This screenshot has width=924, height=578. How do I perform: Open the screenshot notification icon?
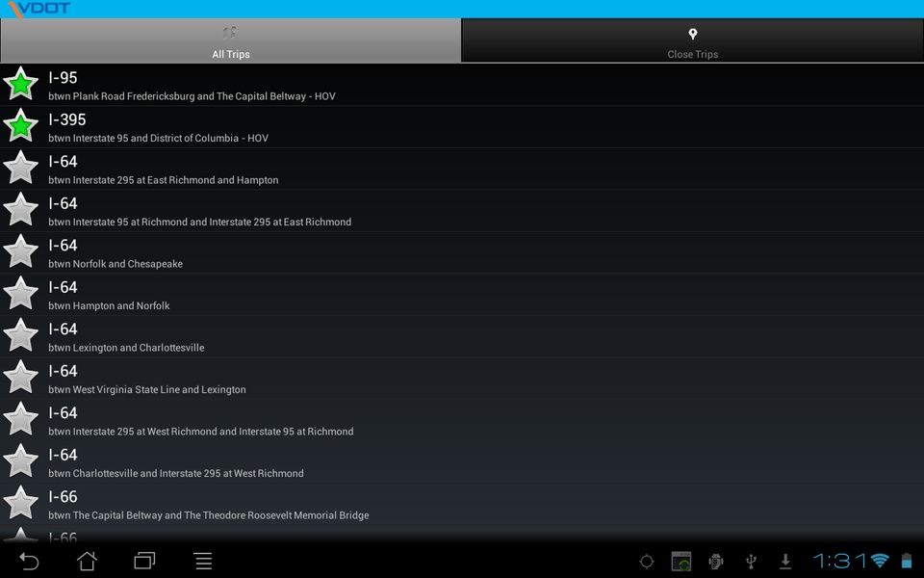(681, 562)
